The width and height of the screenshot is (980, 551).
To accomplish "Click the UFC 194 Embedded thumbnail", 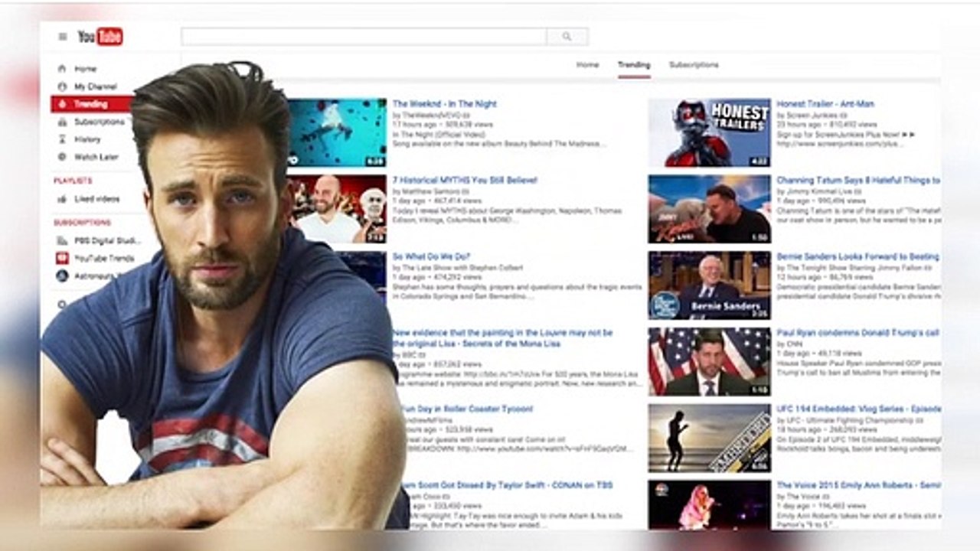I will point(710,438).
